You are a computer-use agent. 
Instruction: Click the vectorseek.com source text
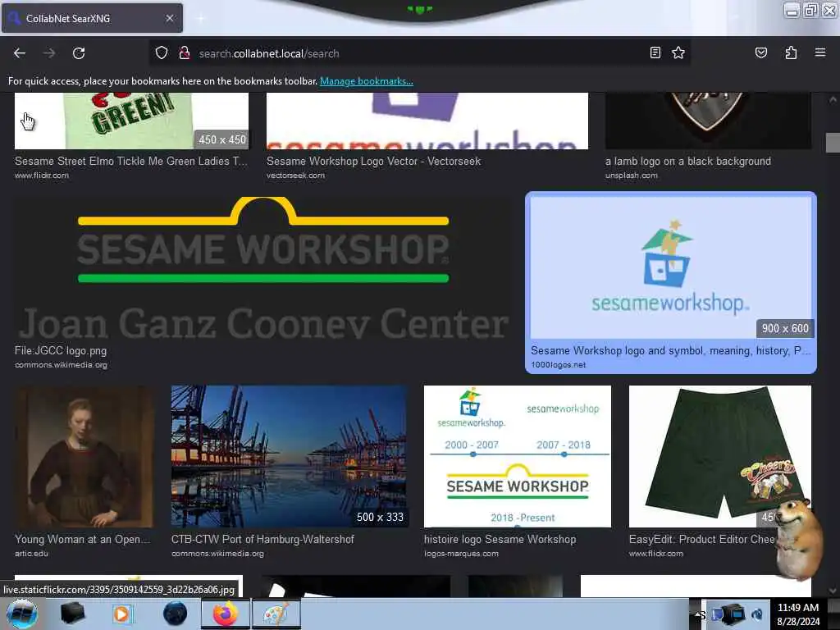click(295, 176)
